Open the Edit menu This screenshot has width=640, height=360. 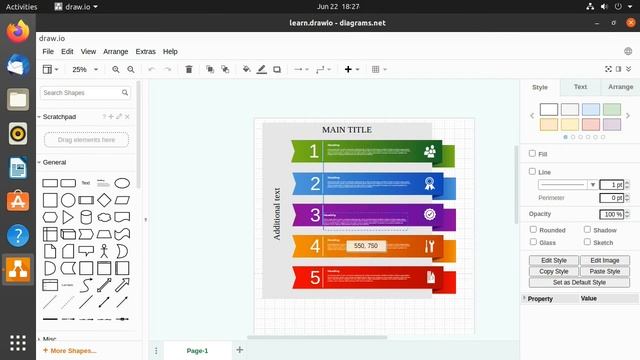(x=67, y=51)
